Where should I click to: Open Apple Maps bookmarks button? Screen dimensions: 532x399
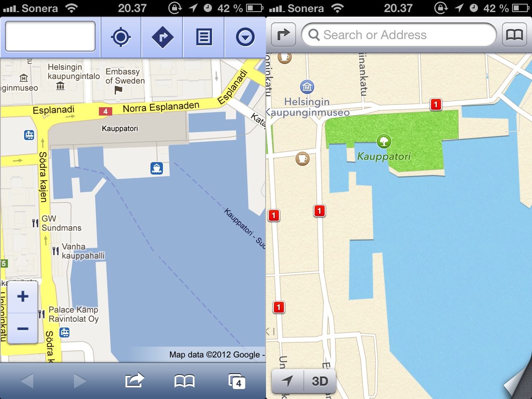click(515, 35)
